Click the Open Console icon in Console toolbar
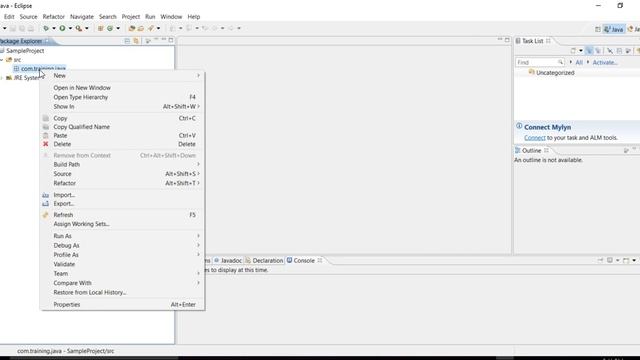The image size is (640, 360). pos(626,260)
